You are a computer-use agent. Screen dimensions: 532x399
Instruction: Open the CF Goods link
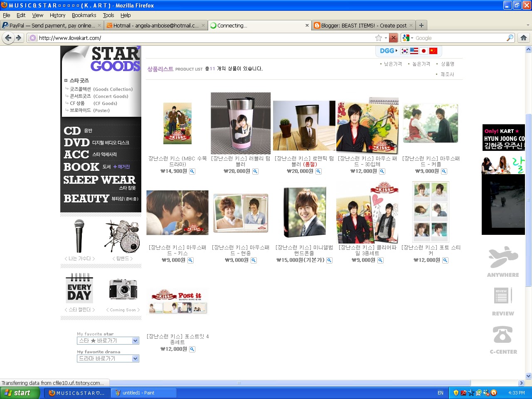[94, 103]
